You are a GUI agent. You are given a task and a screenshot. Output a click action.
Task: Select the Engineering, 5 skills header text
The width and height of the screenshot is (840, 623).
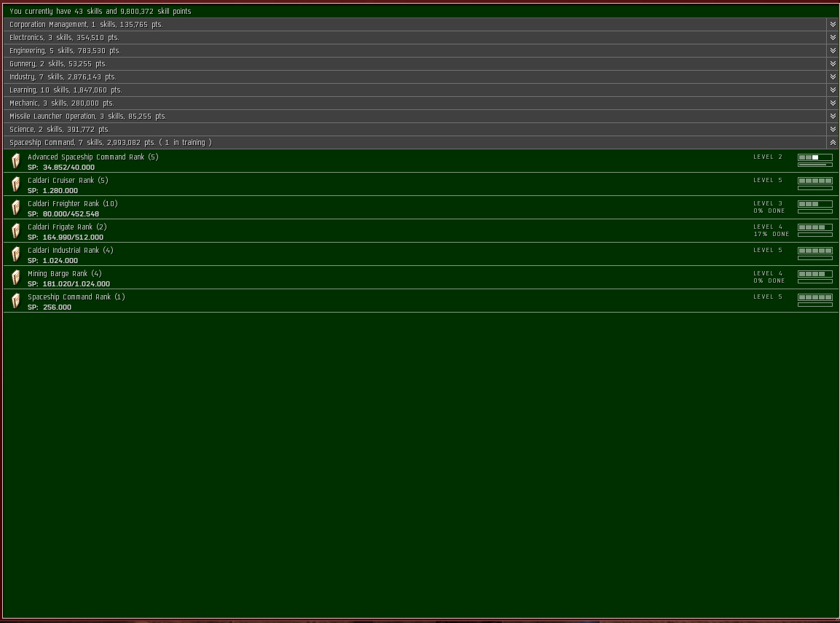65,51
